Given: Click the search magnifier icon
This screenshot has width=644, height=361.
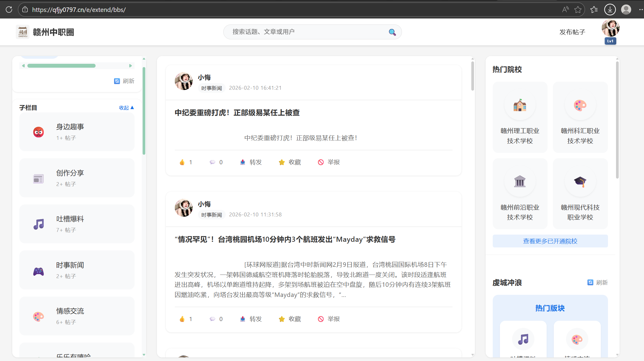Looking at the screenshot, I should coord(392,32).
